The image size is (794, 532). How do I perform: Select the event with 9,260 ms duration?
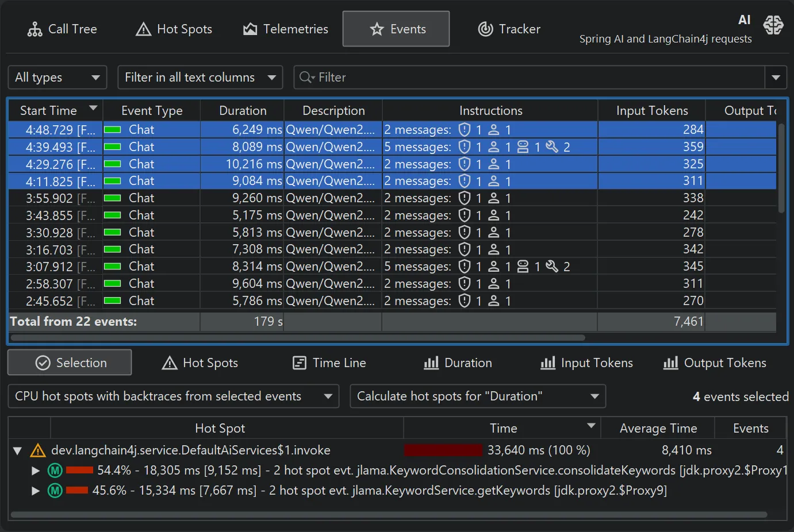click(x=392, y=198)
